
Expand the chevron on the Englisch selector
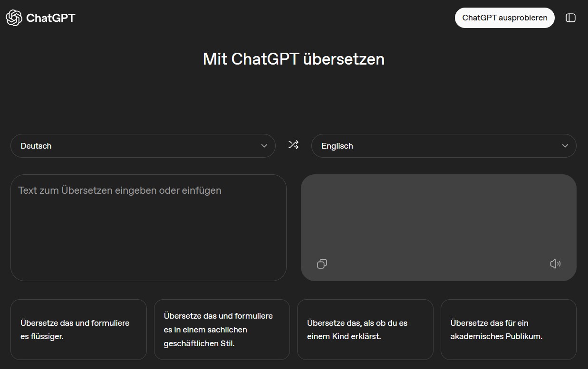(x=565, y=146)
